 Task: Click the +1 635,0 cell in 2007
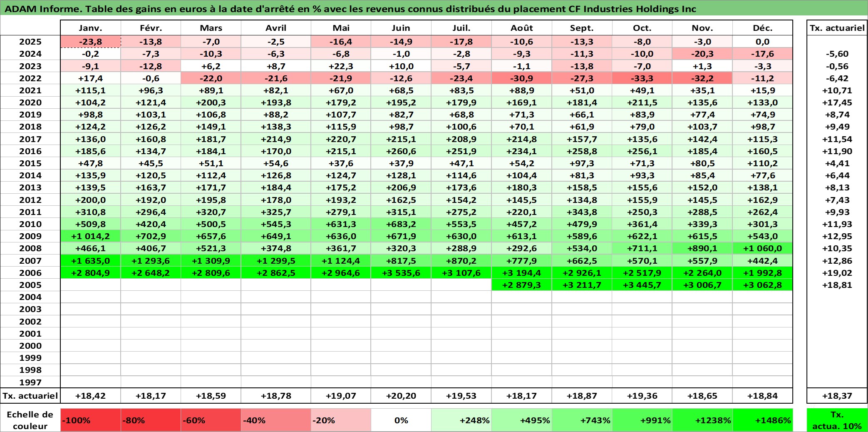coord(90,261)
